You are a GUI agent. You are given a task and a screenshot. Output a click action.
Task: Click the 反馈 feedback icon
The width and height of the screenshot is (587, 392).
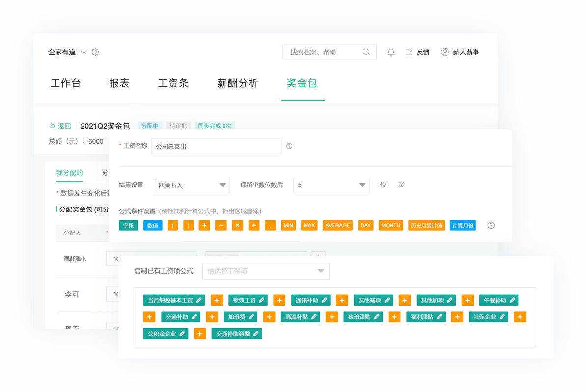(409, 52)
